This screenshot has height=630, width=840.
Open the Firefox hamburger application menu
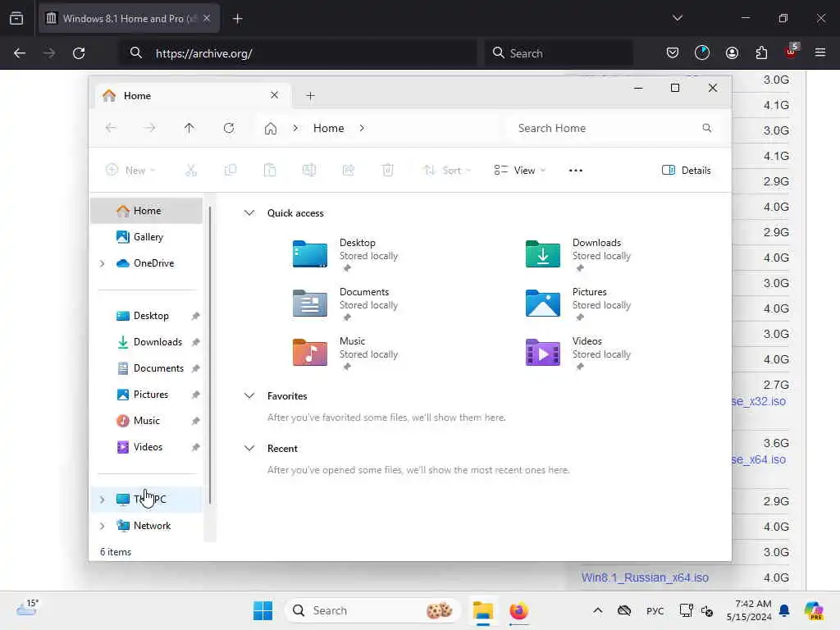820,52
